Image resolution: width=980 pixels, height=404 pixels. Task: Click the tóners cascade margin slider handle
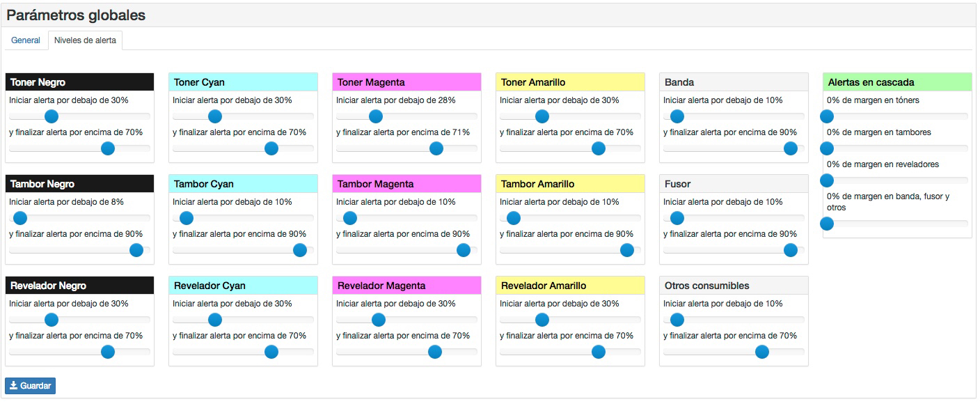point(827,116)
